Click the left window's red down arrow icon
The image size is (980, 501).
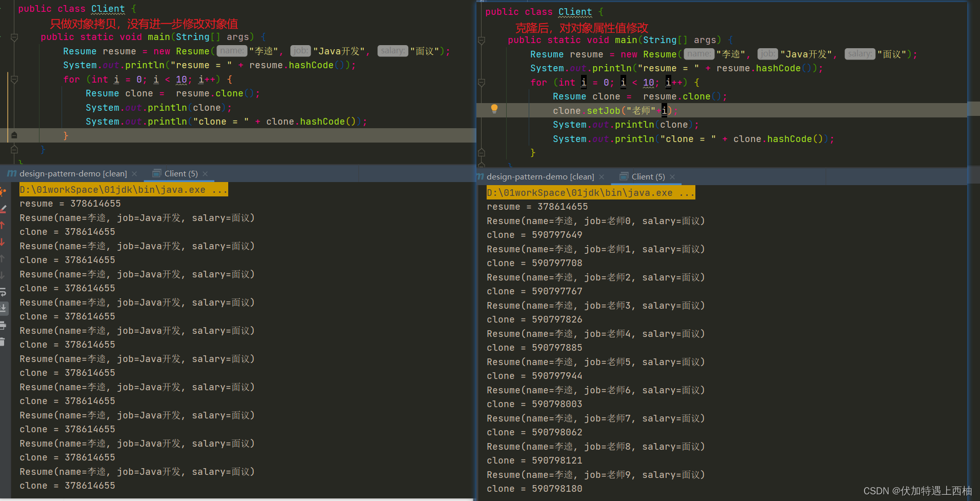(x=3, y=242)
